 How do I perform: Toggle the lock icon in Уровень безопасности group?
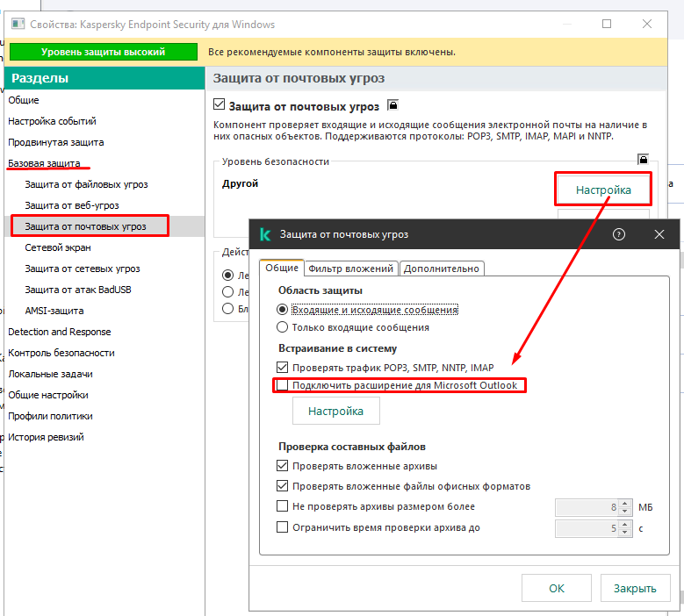point(643,159)
